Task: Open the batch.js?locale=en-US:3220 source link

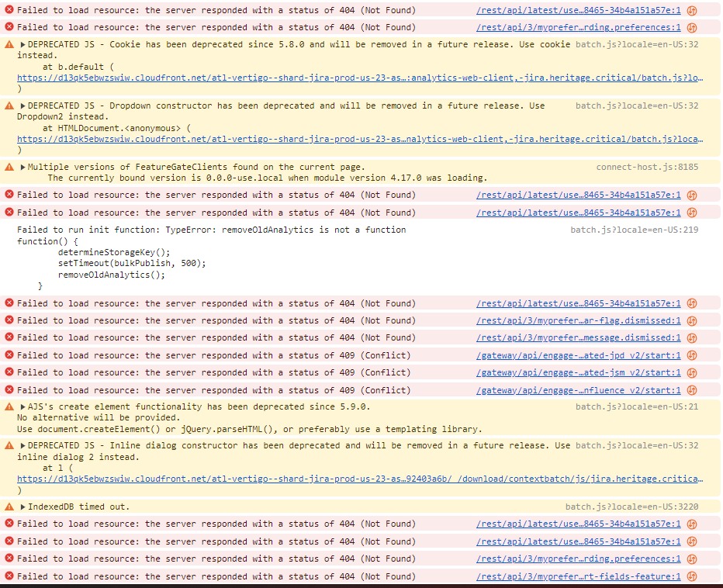Action: click(631, 507)
